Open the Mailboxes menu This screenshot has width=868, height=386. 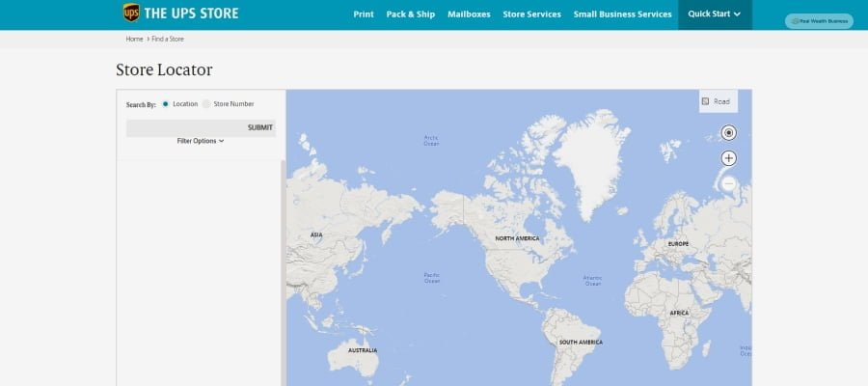pos(469,14)
